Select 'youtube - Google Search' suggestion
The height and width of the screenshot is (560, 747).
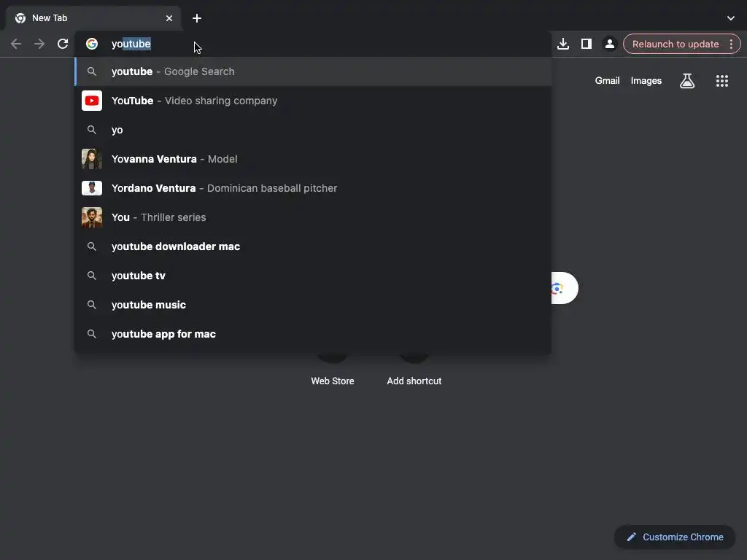pos(313,71)
